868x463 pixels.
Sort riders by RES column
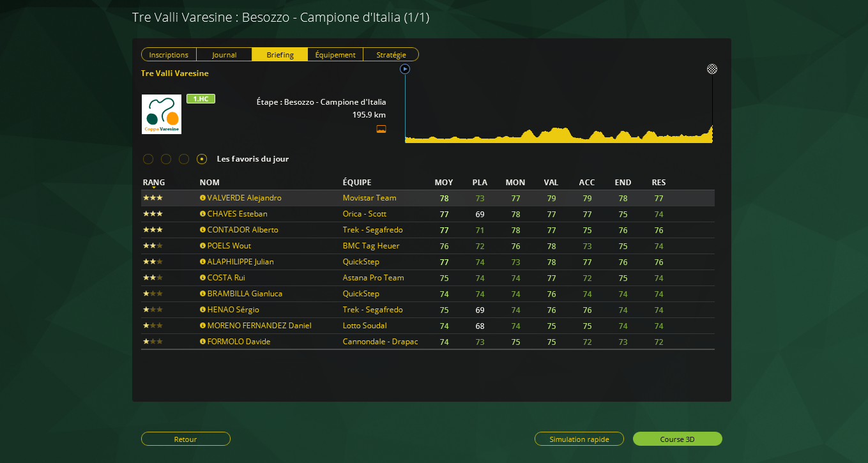click(659, 183)
